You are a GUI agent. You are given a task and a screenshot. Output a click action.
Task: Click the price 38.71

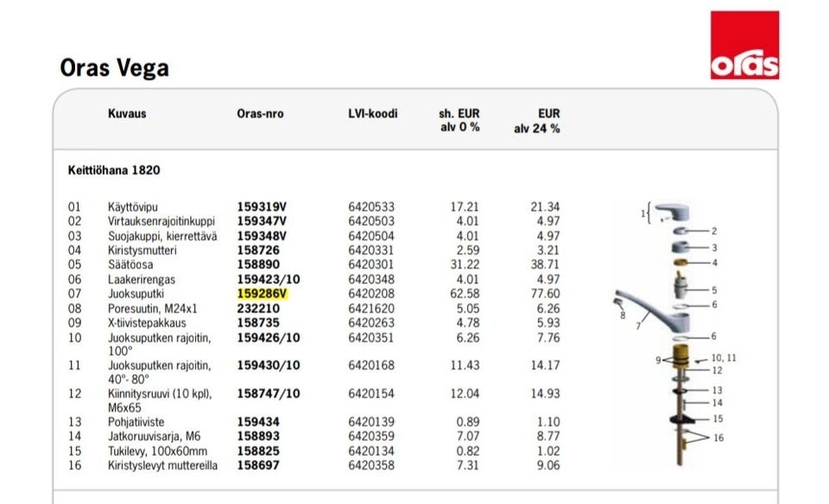click(x=545, y=265)
